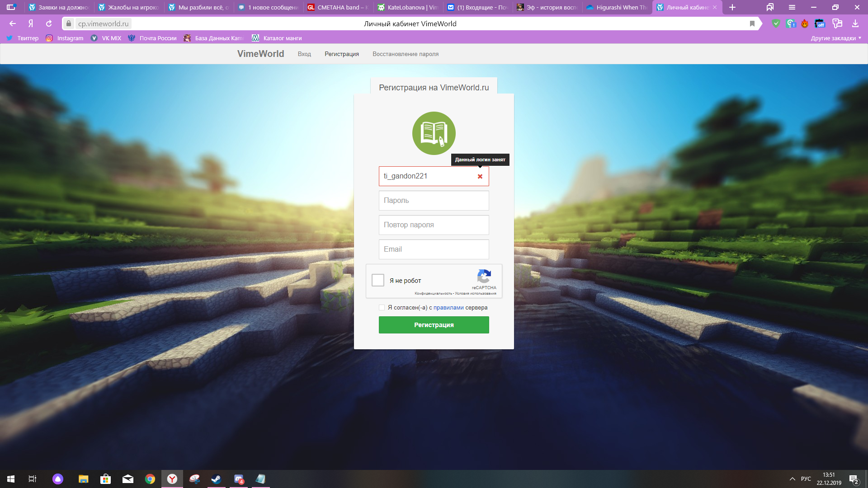Image resolution: width=868 pixels, height=488 pixels.
Task: Switch to 'Higurashi When Th' tab
Action: [x=617, y=7]
